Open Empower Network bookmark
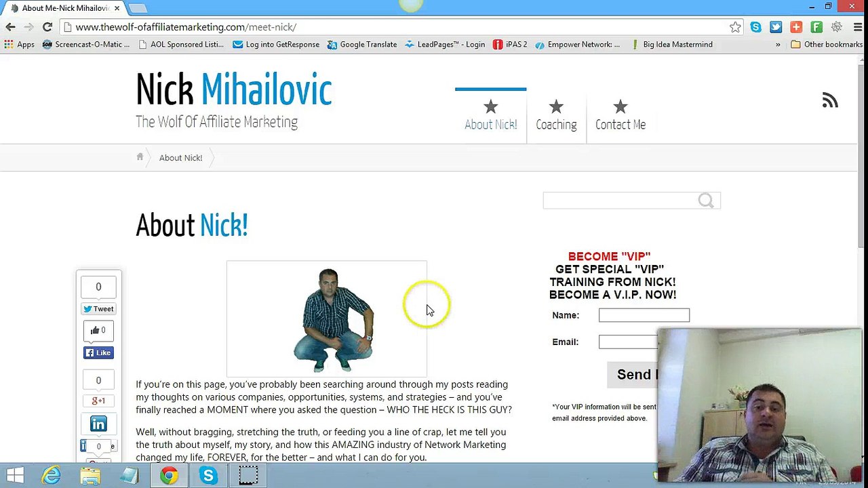868x488 pixels. point(577,45)
